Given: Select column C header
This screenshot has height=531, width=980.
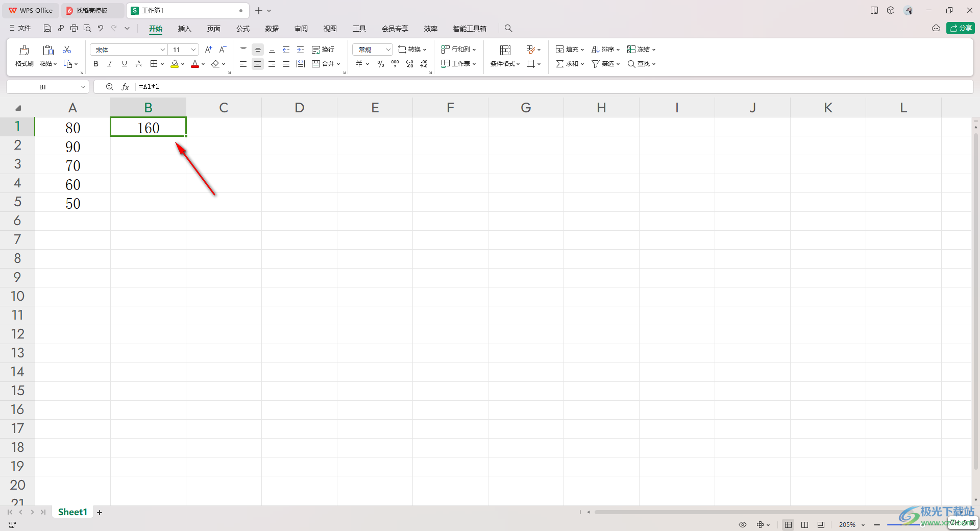Looking at the screenshot, I should pos(224,108).
